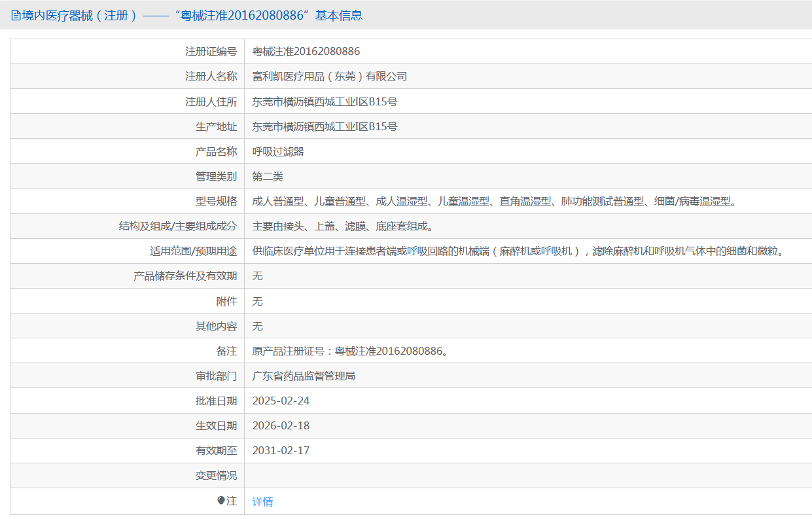Click the 产品储存条件及有效期 label
Screen dimensions: 812x519
pos(185,276)
